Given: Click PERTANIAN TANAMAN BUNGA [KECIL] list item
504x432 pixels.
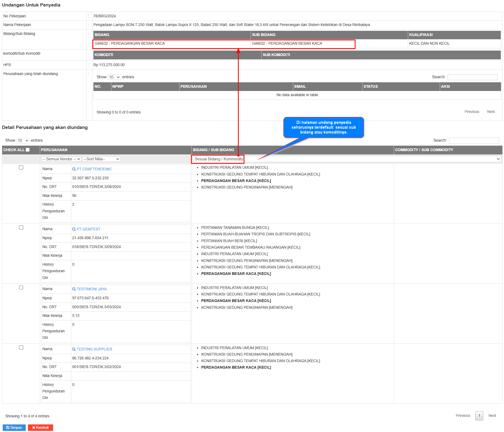Looking at the screenshot, I should (x=235, y=228).
